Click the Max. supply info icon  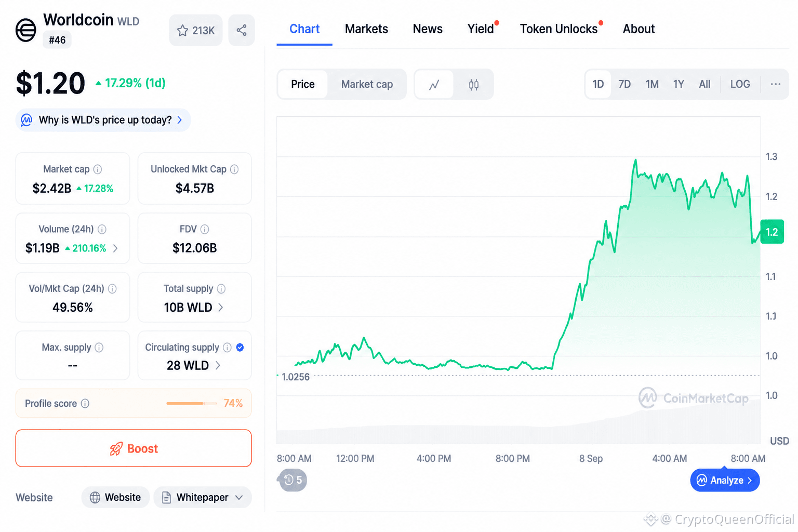click(99, 348)
